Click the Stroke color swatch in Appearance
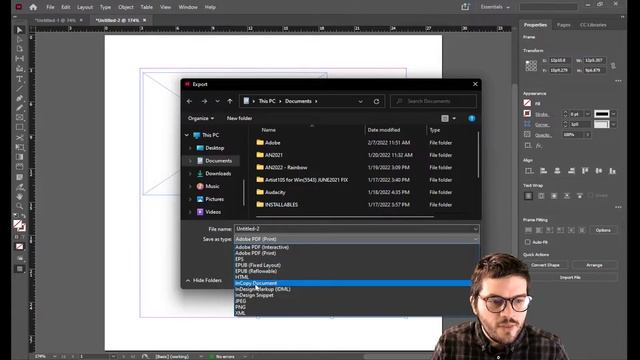Viewport: 640px width, 360px height. click(527, 113)
